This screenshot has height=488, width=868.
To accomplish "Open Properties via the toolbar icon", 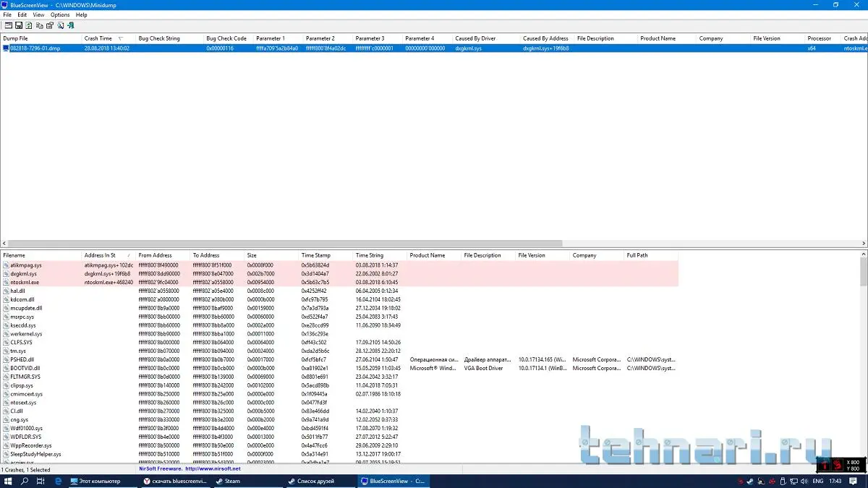I will click(x=50, y=25).
